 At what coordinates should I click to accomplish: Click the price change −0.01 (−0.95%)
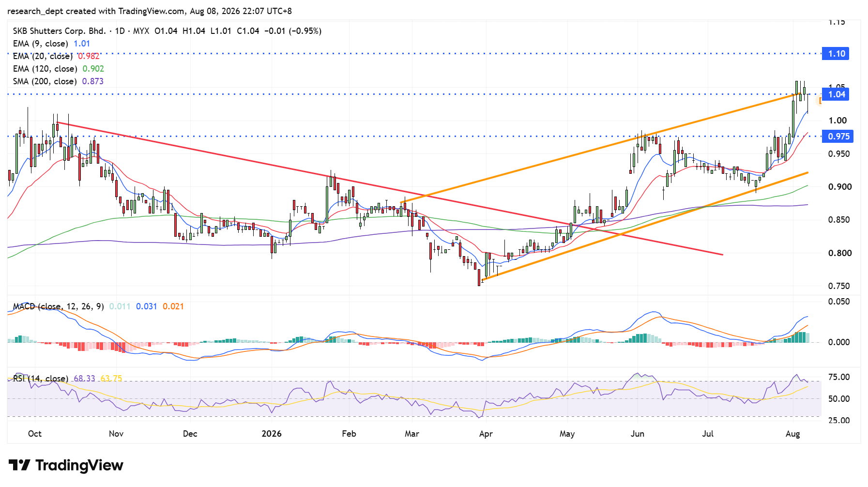click(x=293, y=31)
